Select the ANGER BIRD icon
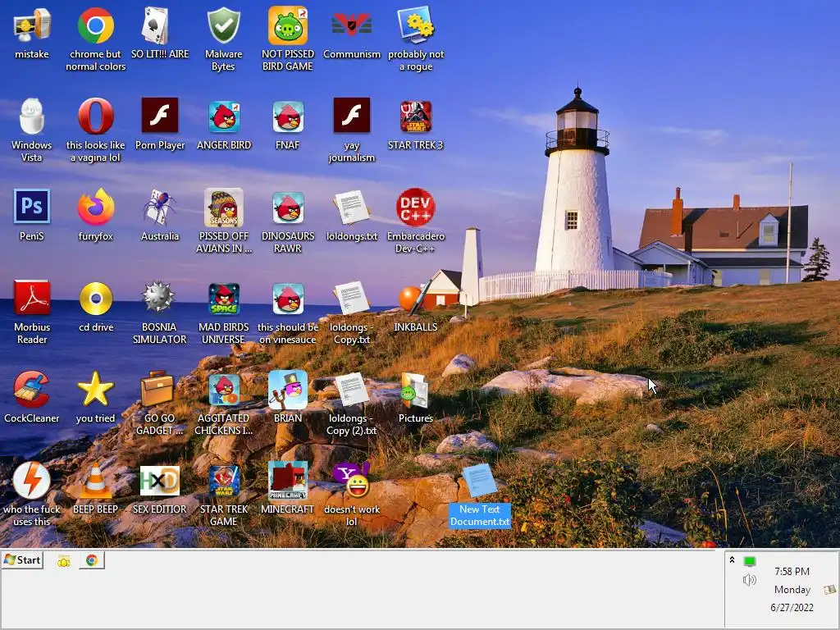This screenshot has width=840, height=630. coord(224,116)
